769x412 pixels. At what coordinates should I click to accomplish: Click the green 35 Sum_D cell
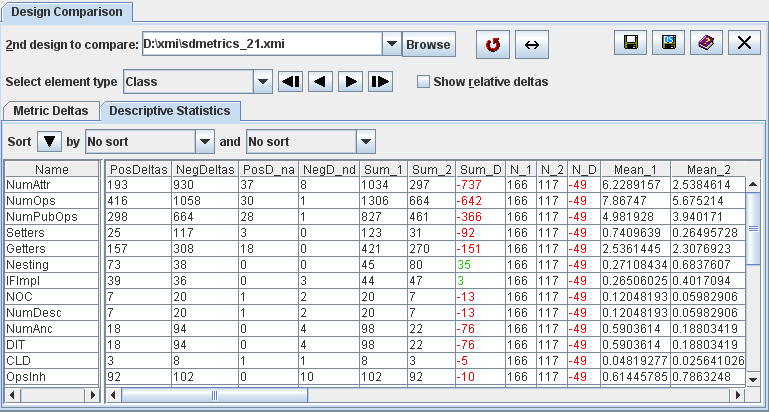point(481,265)
